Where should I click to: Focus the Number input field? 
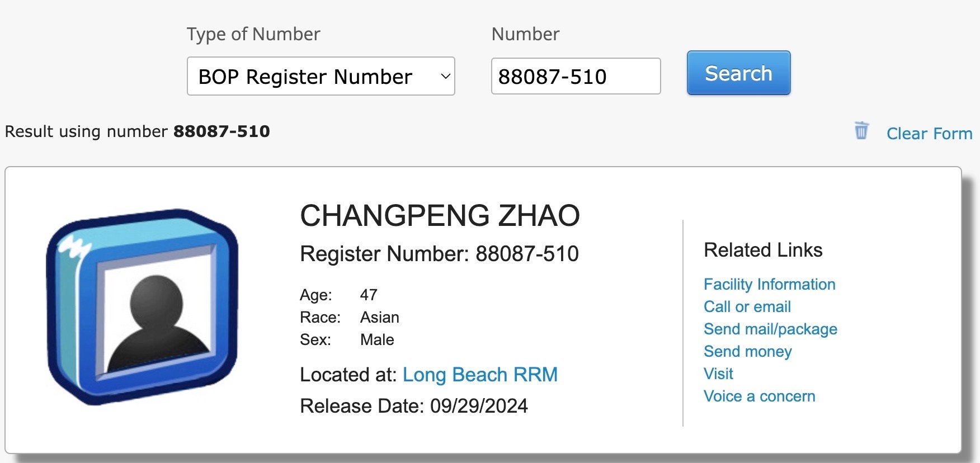click(576, 76)
